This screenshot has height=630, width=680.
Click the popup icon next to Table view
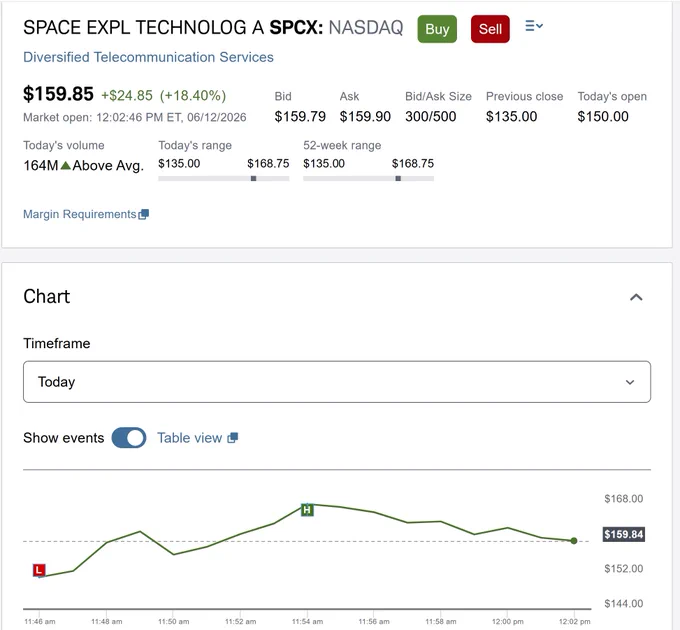[x=232, y=438]
